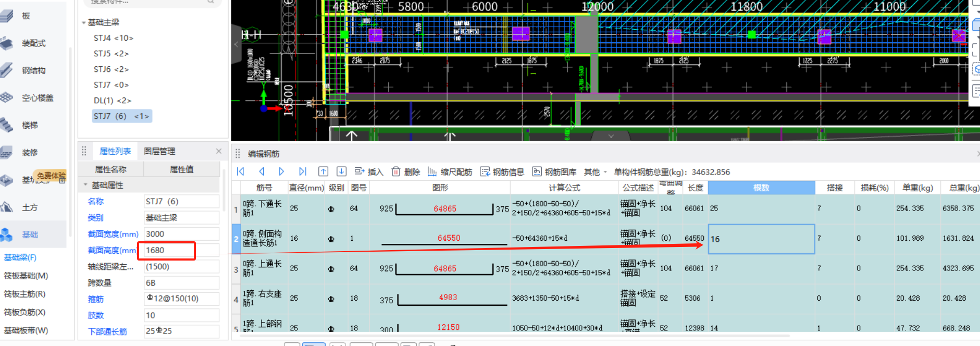Open 筏板负筋(X) sub-item
Viewport: 980px width, 346px height.
[25, 312]
